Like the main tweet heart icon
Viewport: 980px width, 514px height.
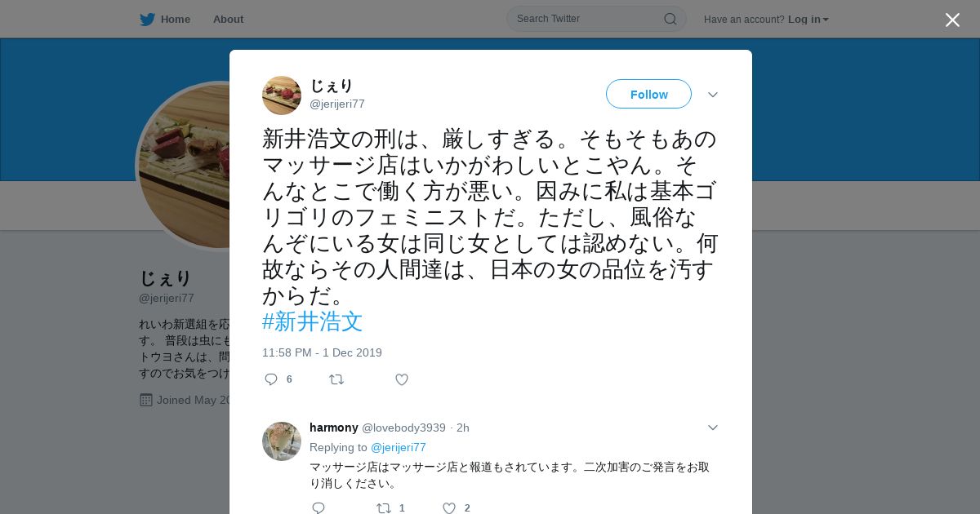click(402, 379)
